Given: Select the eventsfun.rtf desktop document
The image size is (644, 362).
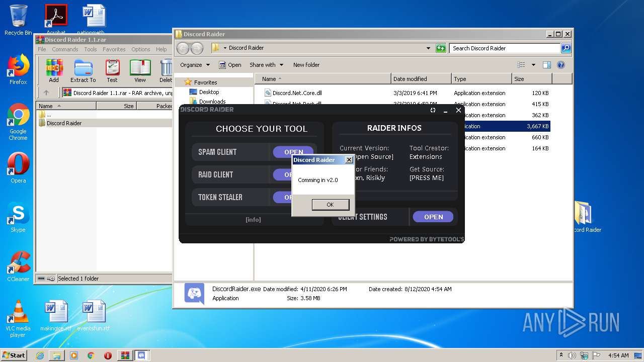Looking at the screenshot, I should point(94,316).
